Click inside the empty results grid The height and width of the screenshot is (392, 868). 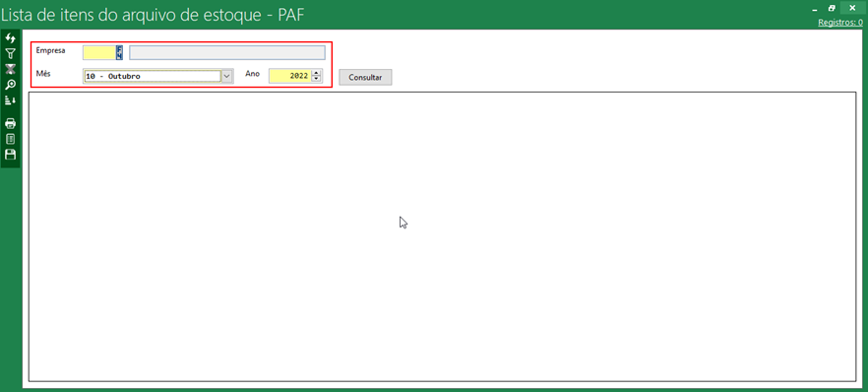[442, 236]
